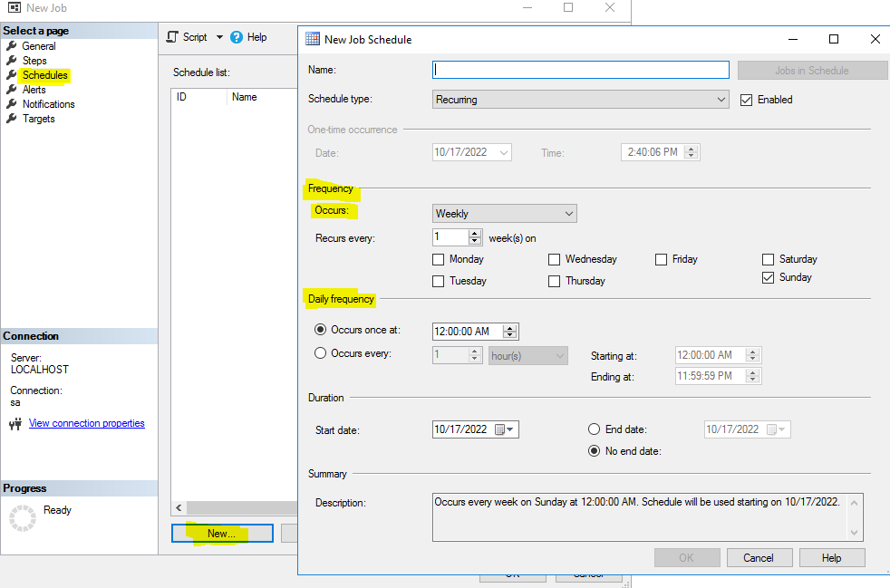Click the Jobs in Schedule button

tap(812, 71)
